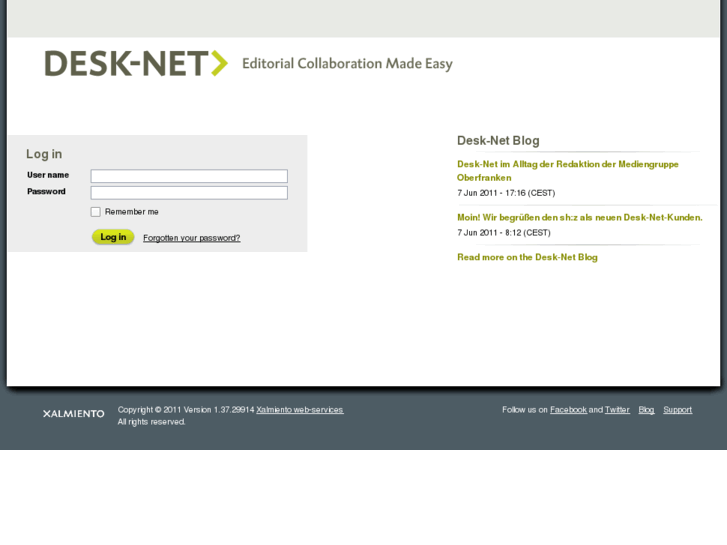Focus the User name input field

[x=189, y=176]
